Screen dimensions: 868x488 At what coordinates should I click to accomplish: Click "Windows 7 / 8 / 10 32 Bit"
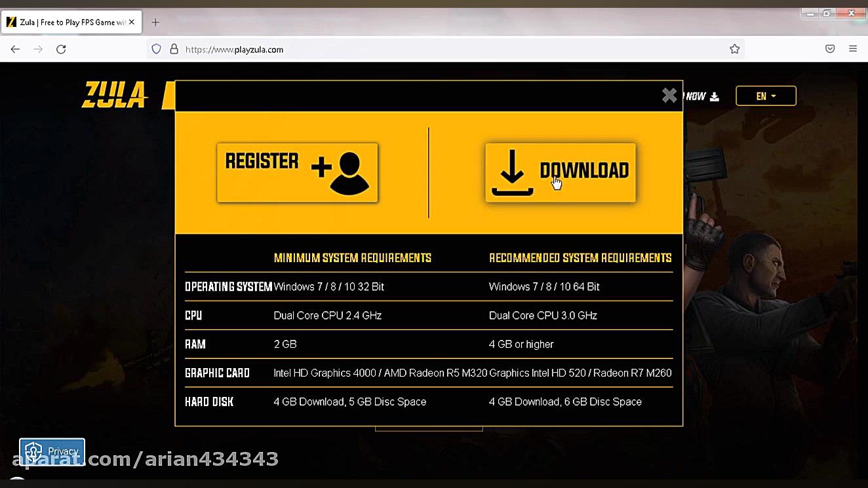coord(329,287)
